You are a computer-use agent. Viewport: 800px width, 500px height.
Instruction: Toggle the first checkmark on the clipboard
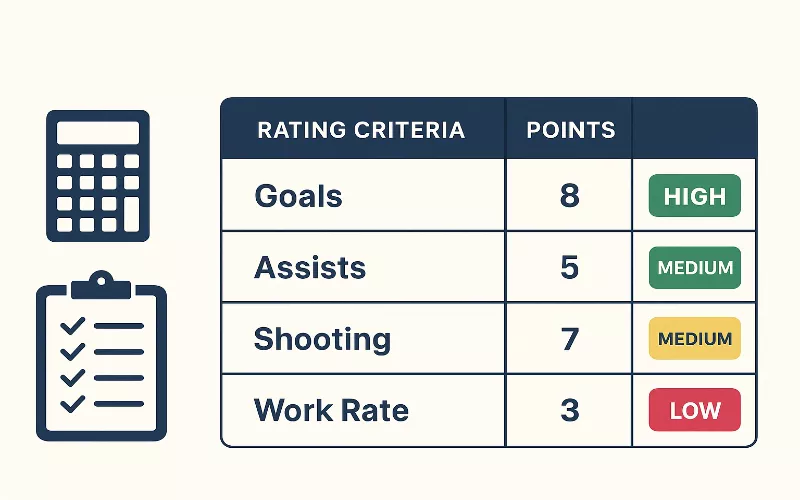[72, 326]
